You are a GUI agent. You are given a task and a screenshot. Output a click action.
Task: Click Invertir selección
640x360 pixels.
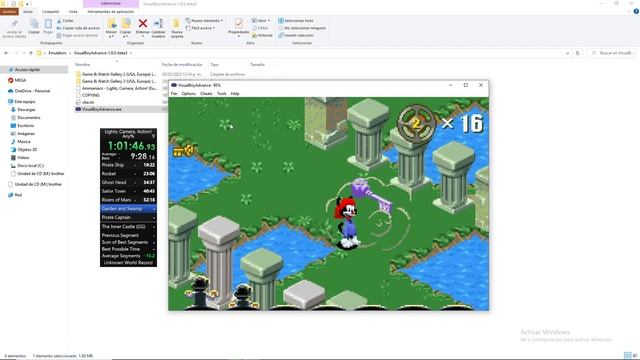296,36
